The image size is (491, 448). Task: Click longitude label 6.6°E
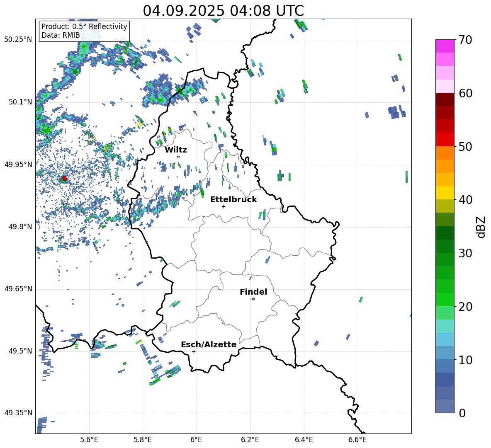357,440
